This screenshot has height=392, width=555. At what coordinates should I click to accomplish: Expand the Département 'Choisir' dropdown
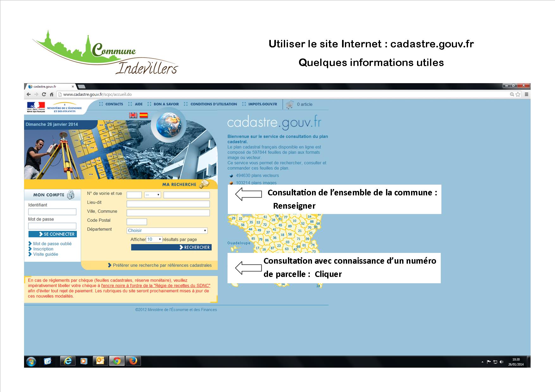pyautogui.click(x=167, y=230)
